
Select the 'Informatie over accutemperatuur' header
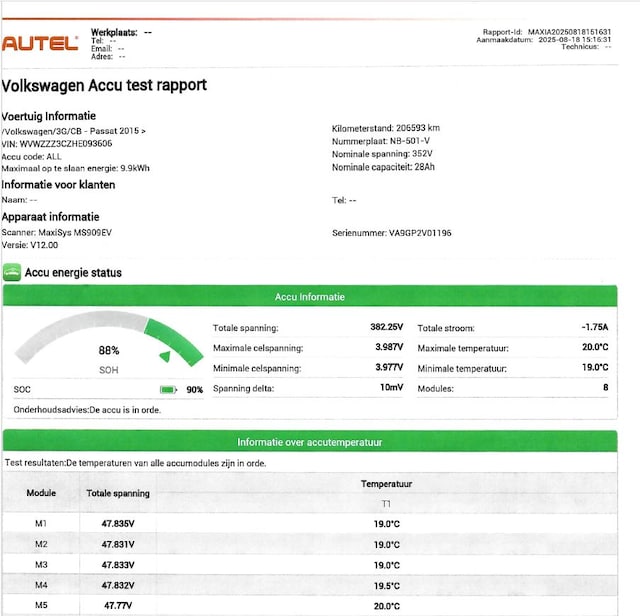310,442
